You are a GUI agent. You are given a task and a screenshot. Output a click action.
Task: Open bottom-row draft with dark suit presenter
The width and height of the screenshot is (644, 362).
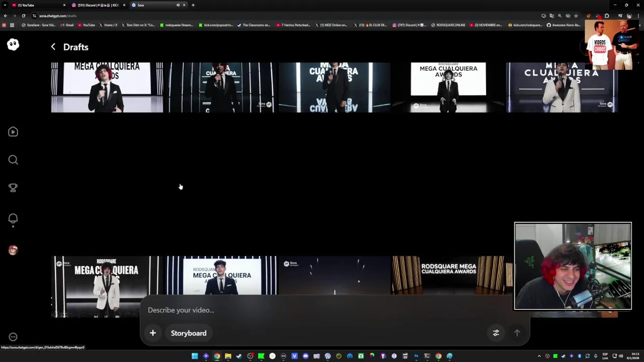coord(221,276)
